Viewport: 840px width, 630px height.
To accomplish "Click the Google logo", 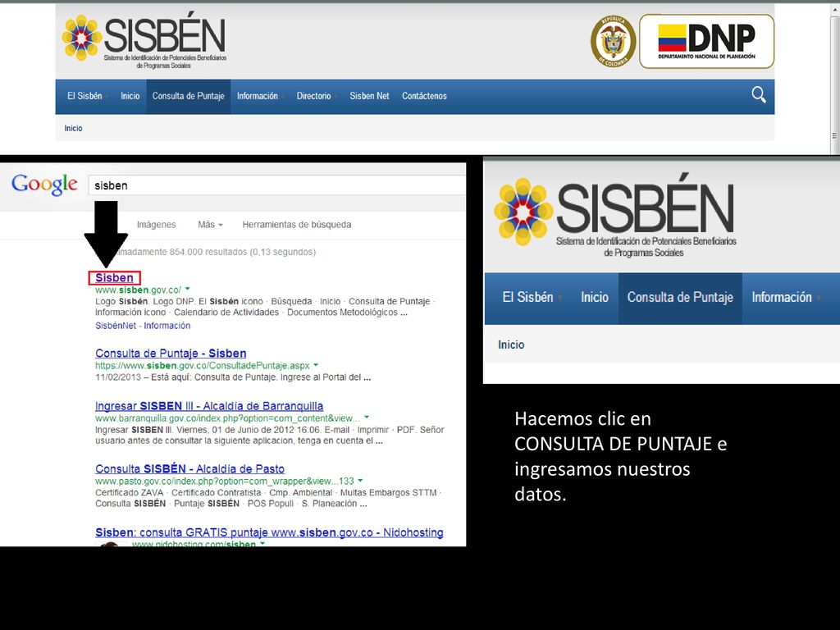I will click(x=44, y=185).
